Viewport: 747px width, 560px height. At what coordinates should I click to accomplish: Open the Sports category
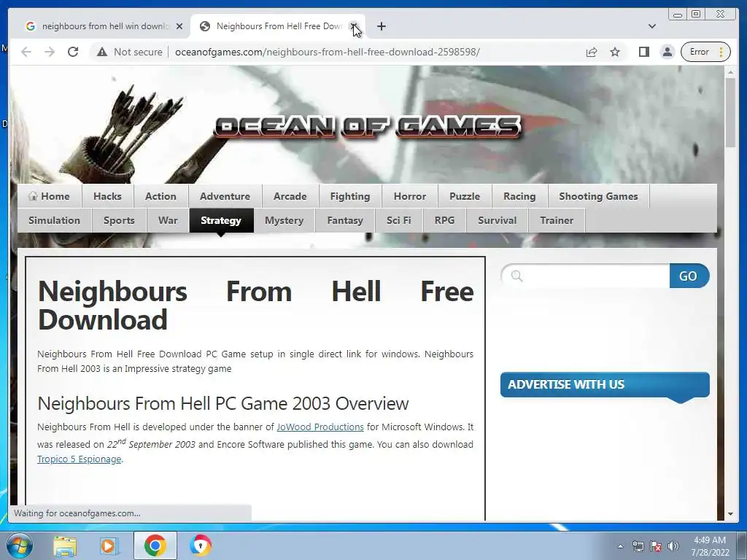point(119,220)
